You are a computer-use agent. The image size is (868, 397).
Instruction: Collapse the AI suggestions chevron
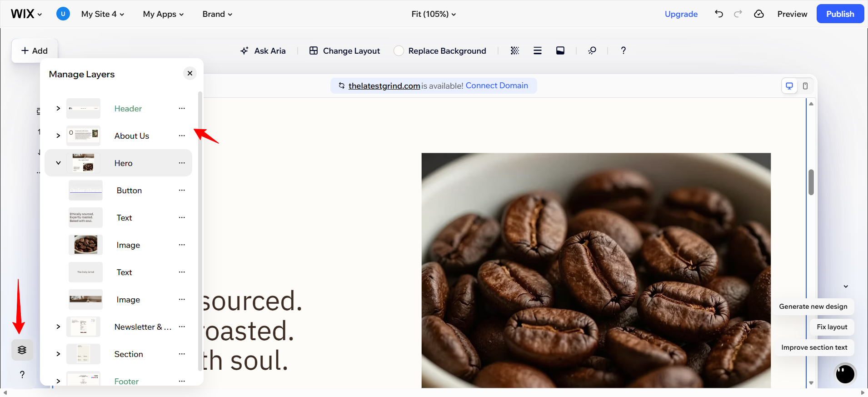click(846, 286)
